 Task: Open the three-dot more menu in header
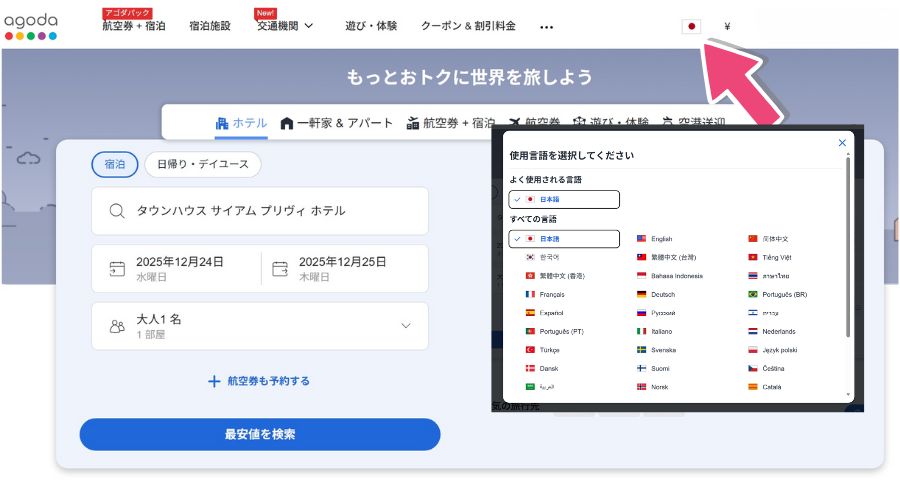pos(546,27)
